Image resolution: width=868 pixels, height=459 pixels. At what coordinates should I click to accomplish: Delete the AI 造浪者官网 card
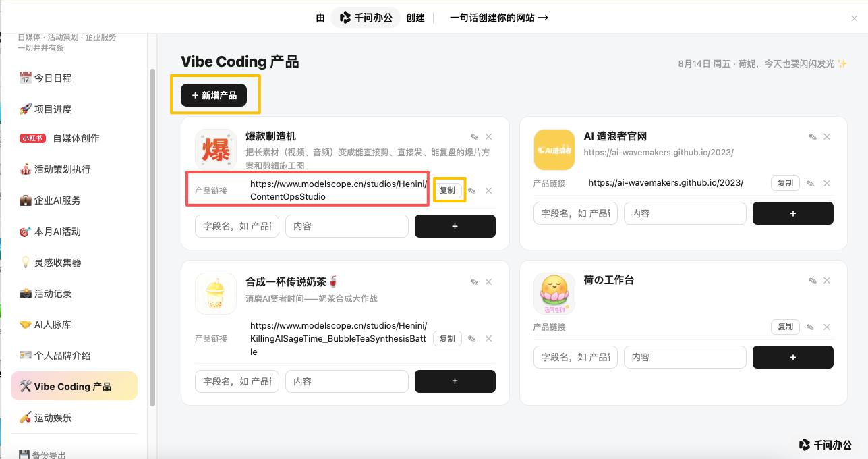(x=827, y=137)
